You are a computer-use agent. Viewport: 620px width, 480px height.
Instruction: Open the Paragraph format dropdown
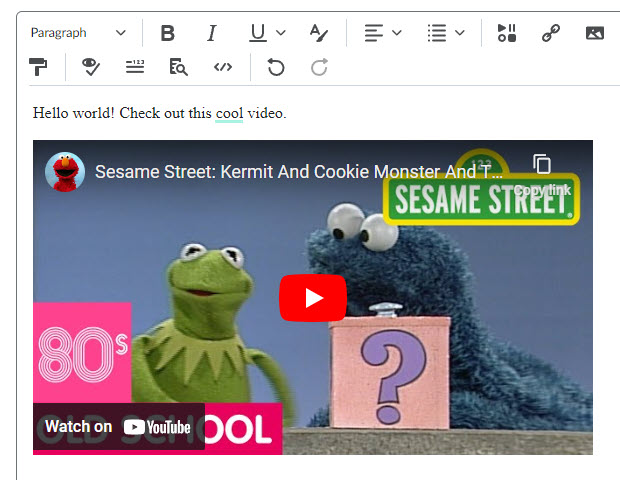click(78, 33)
